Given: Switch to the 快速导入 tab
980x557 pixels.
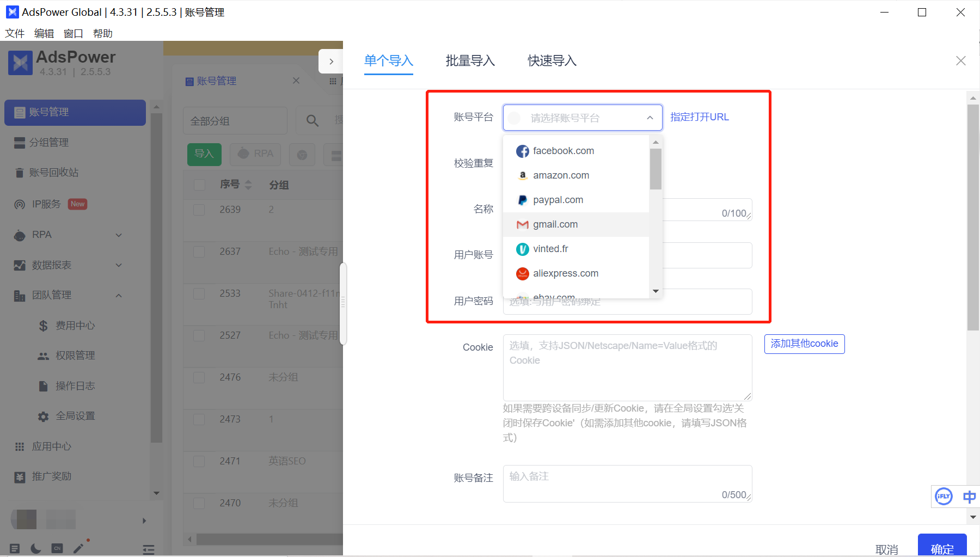Looking at the screenshot, I should pyautogui.click(x=552, y=60).
